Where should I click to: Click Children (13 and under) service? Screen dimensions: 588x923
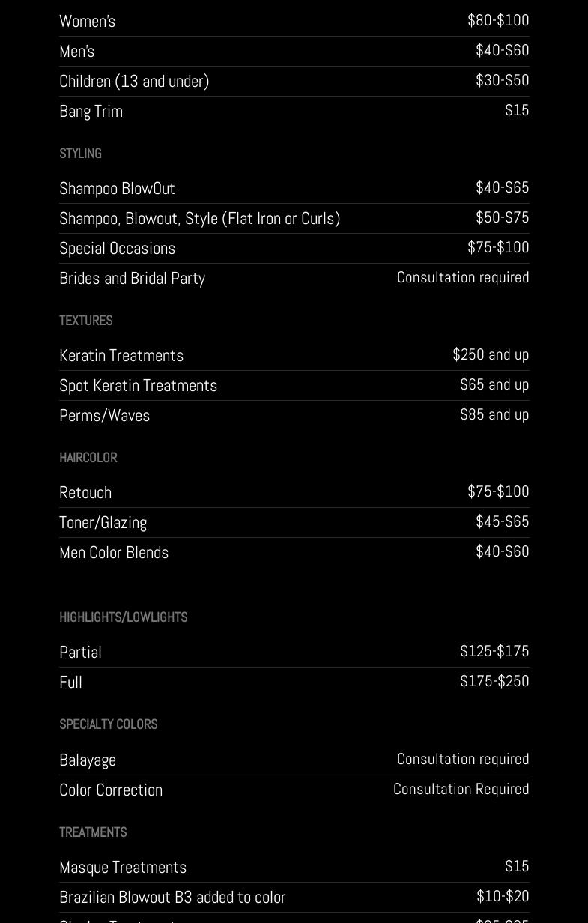point(134,81)
